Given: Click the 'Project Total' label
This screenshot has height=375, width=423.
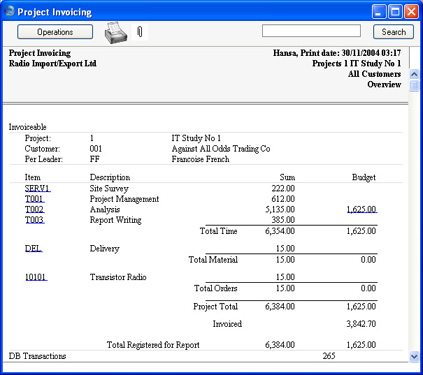Looking at the screenshot, I should click(x=215, y=306).
